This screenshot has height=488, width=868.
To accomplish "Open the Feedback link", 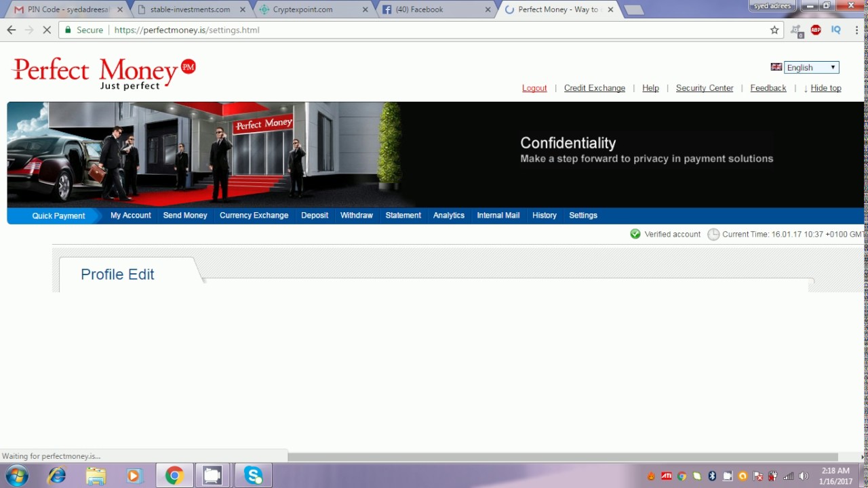I will tap(768, 88).
